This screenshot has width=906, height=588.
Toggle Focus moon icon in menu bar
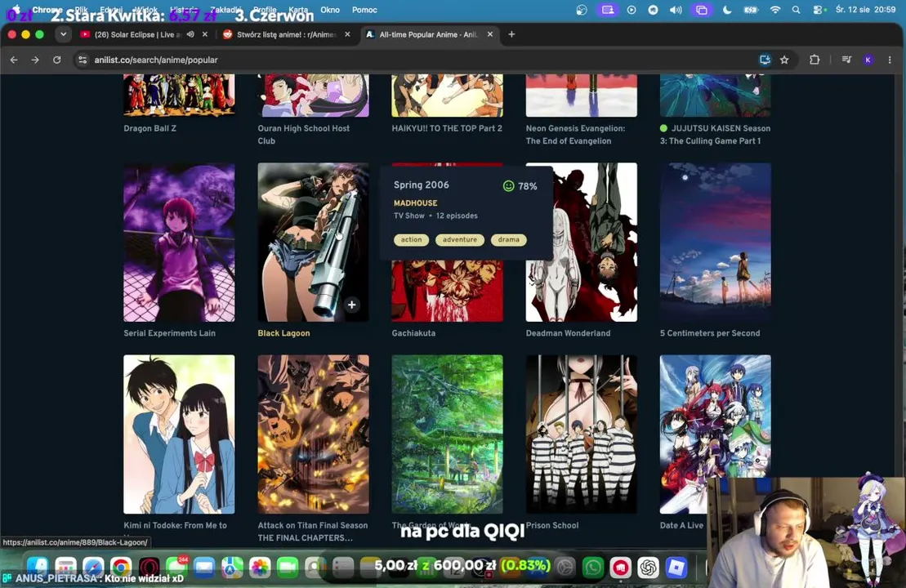coord(727,10)
